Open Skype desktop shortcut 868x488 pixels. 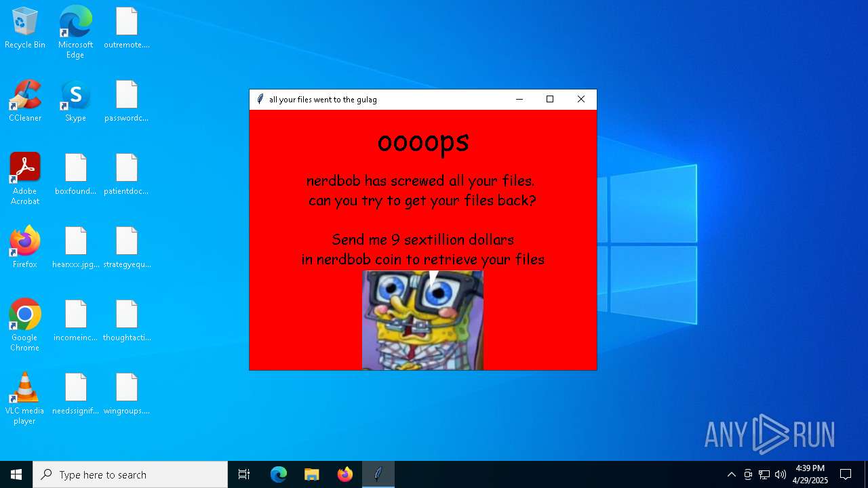75,101
